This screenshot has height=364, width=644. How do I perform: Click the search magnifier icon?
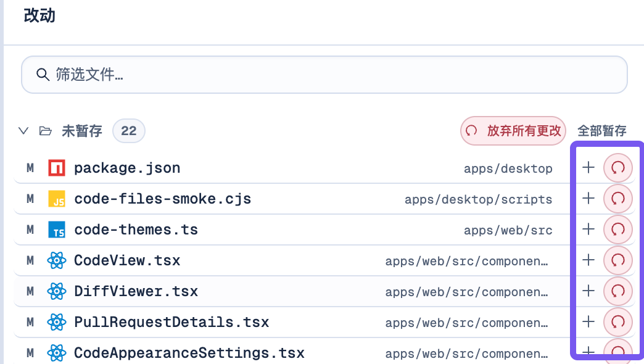coord(43,75)
